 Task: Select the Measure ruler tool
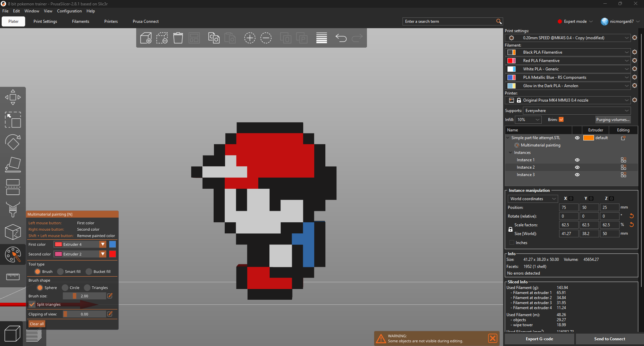[13, 277]
